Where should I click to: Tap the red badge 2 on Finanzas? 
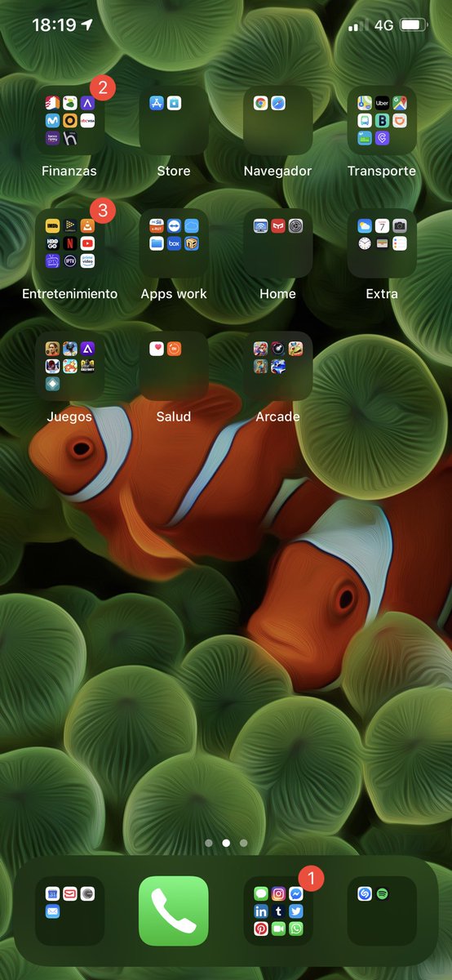coord(102,87)
